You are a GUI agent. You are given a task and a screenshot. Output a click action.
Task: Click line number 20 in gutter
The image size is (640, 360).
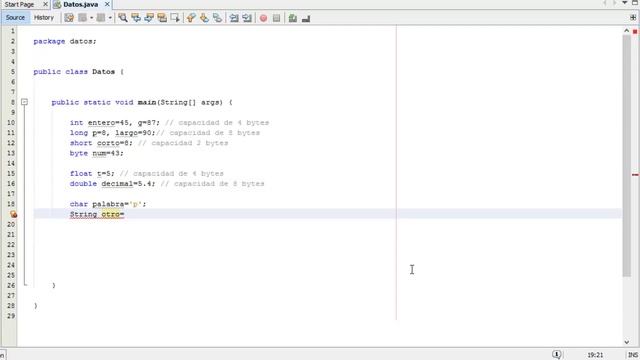pyautogui.click(x=11, y=224)
